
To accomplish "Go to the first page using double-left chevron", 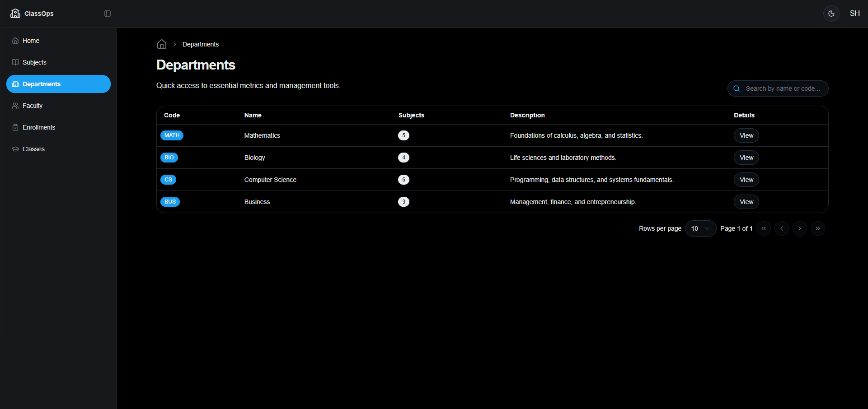I will pos(764,228).
